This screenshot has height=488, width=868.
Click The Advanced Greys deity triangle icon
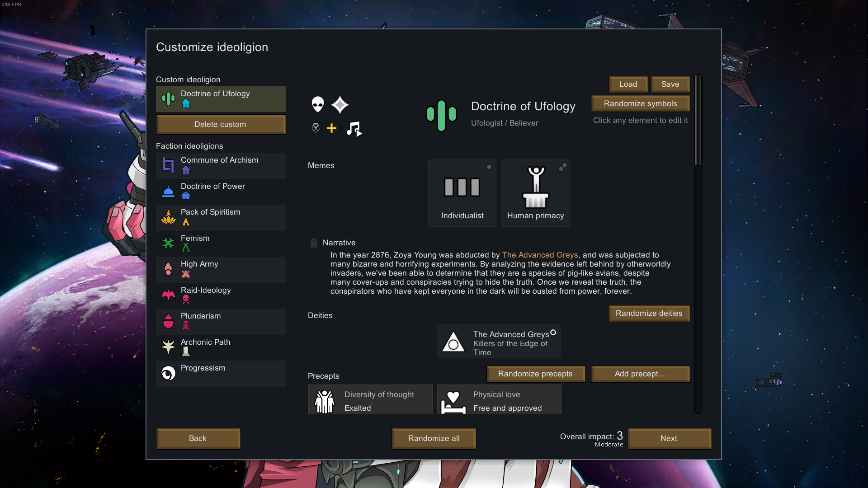453,342
